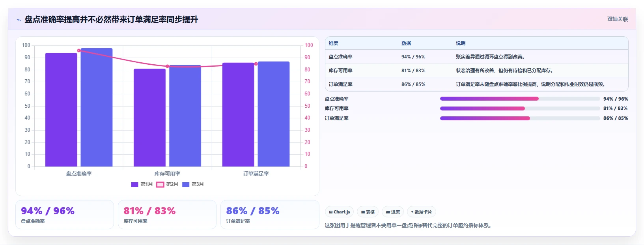Image resolution: width=644 pixels, height=245 pixels.
Task: Click the 第3月 bar for 库存可用率
Action: (185, 116)
